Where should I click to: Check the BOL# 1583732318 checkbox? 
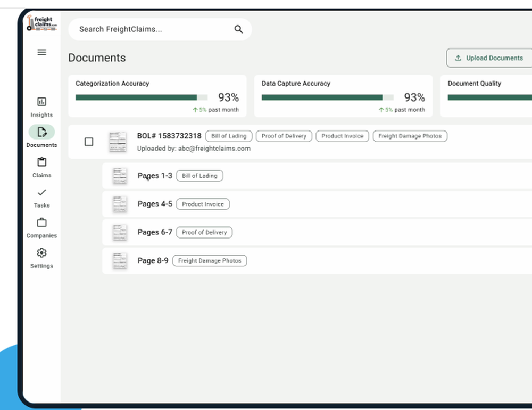[89, 142]
